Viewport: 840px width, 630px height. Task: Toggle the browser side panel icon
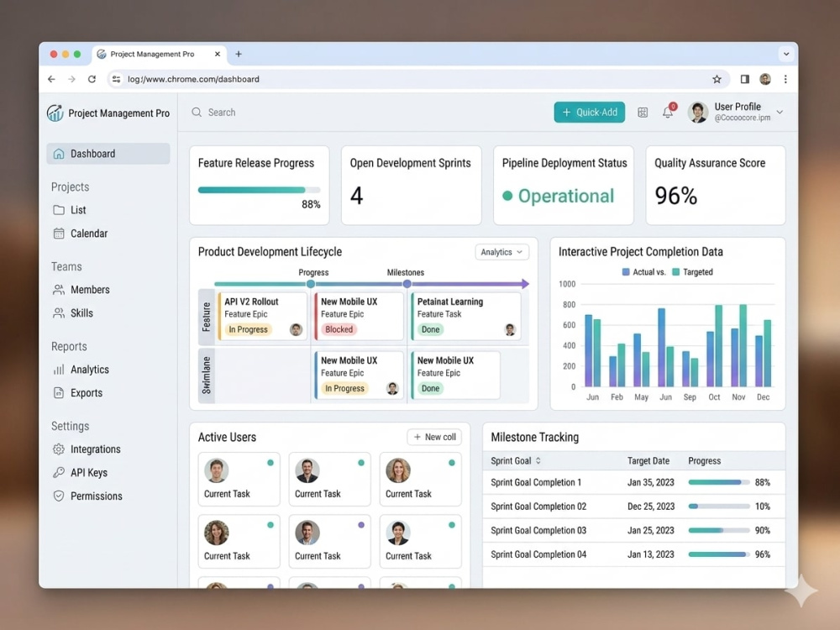(744, 79)
